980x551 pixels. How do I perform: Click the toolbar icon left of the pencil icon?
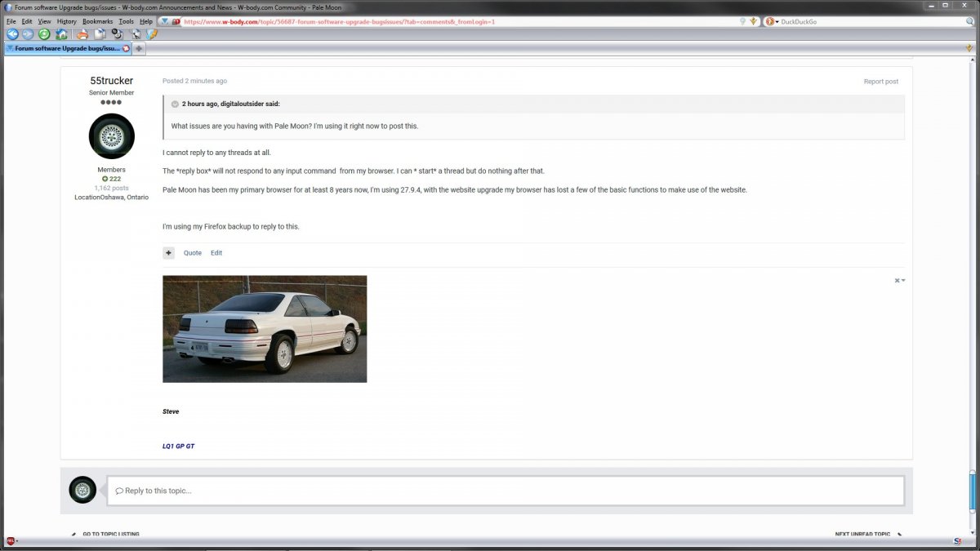[x=136, y=34]
